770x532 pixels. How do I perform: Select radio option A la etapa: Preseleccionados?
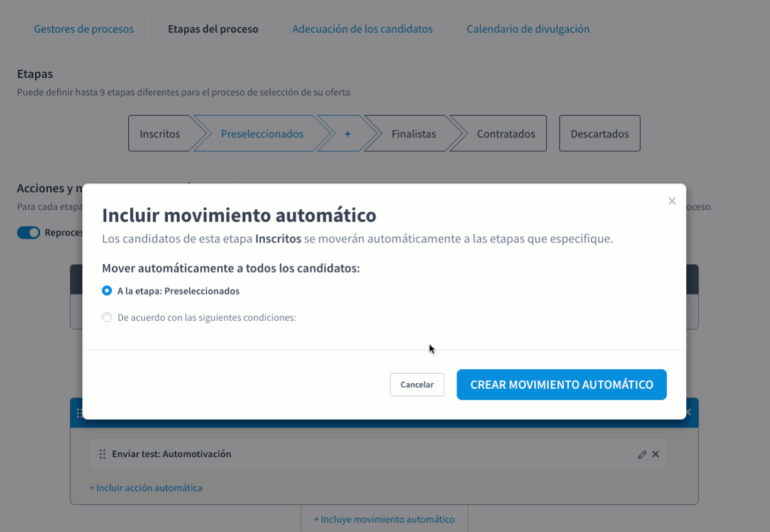107,291
